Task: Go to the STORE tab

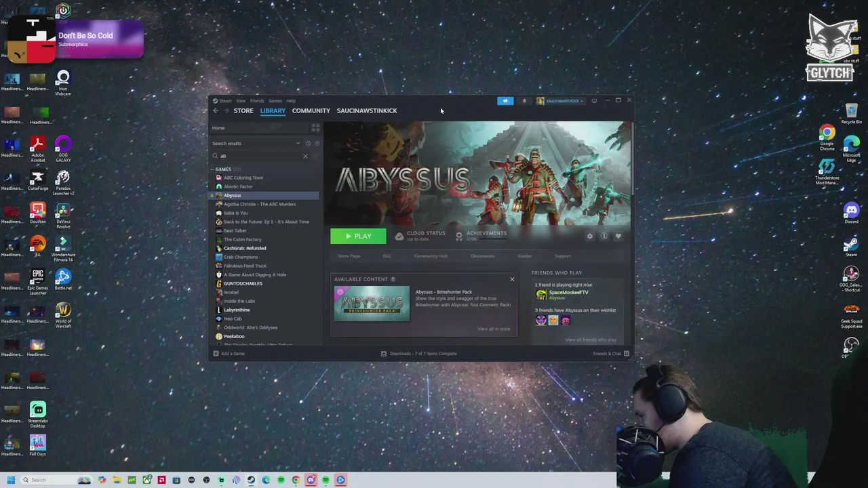Action: click(243, 110)
